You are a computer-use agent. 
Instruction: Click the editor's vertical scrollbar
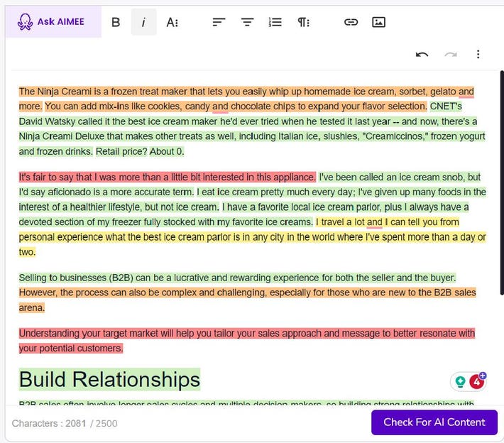(500, 177)
